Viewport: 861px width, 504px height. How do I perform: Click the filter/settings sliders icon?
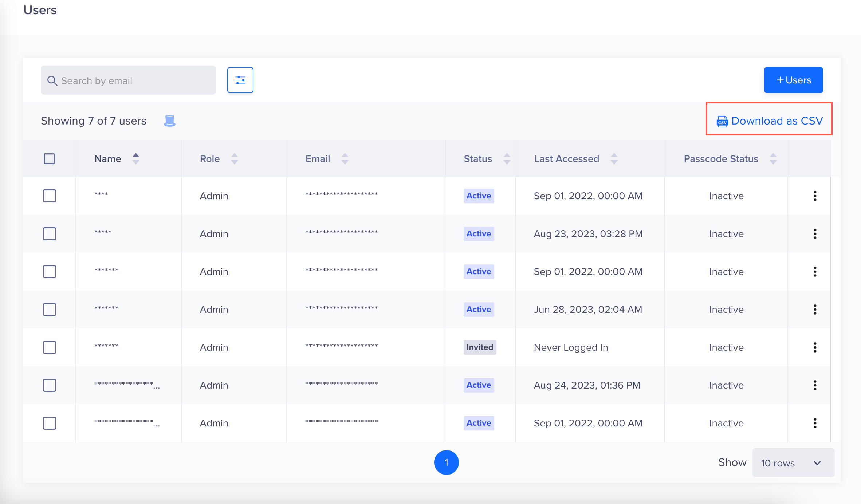point(240,80)
